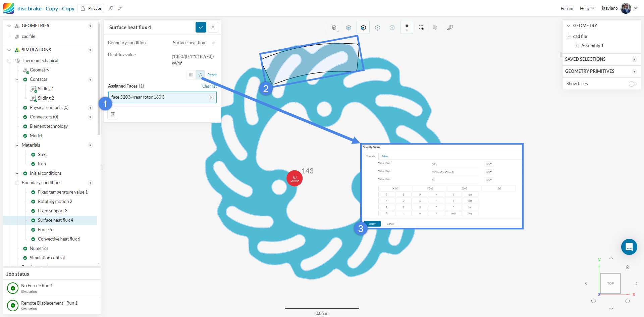Open the support chat bubble
This screenshot has width=644, height=317.
(629, 247)
